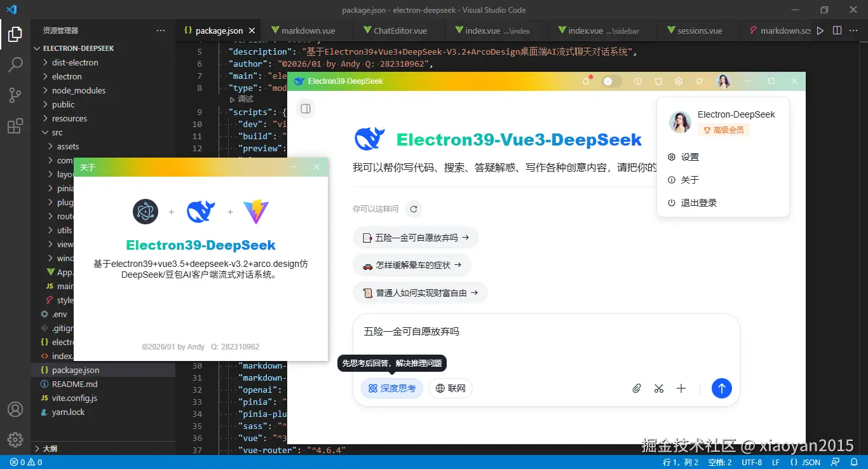This screenshot has height=469, width=868.
Task: Click 关于 in the user dropdown menu
Action: [689, 180]
